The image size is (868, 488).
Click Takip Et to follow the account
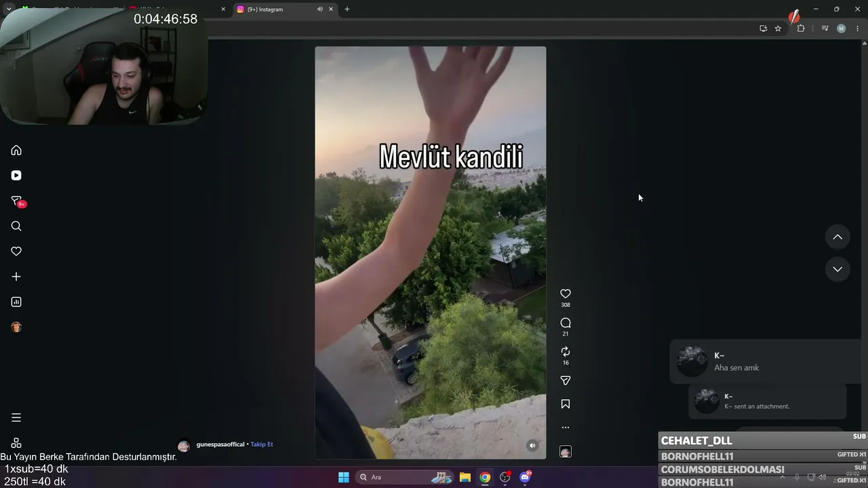pyautogui.click(x=262, y=445)
